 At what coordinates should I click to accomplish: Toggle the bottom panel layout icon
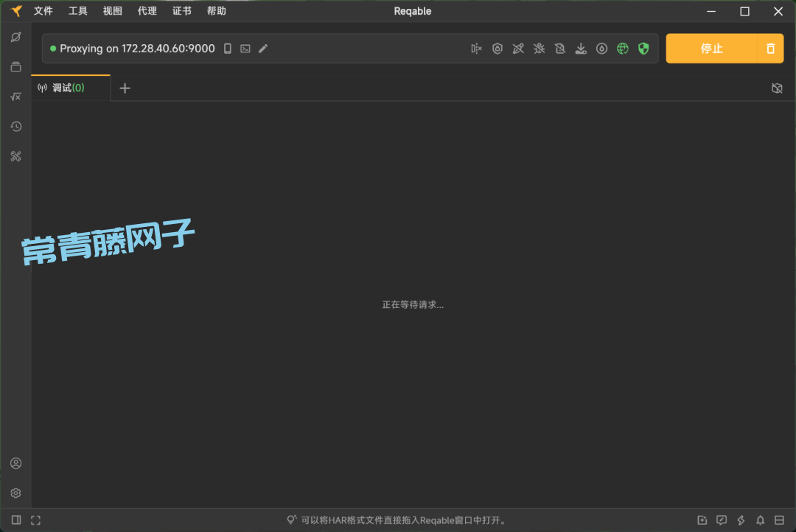778,520
